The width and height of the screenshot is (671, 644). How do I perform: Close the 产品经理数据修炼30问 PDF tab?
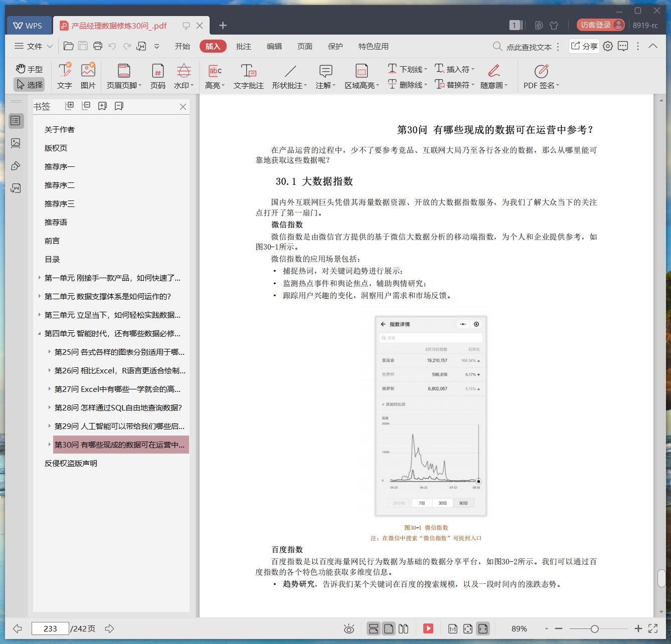[200, 26]
